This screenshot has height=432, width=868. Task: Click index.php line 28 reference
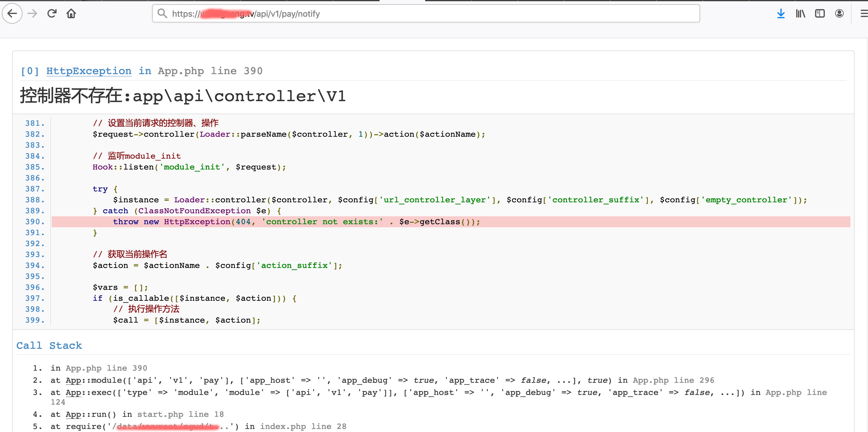click(303, 426)
